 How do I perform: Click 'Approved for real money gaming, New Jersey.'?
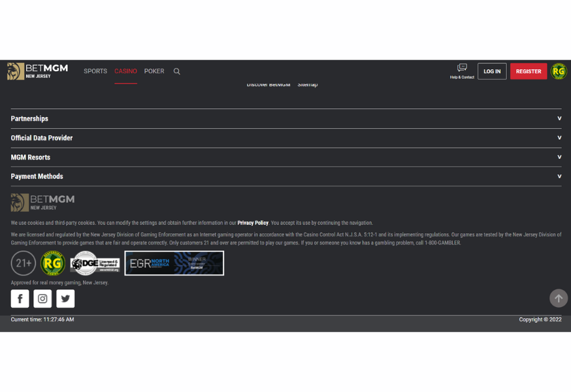click(x=59, y=283)
